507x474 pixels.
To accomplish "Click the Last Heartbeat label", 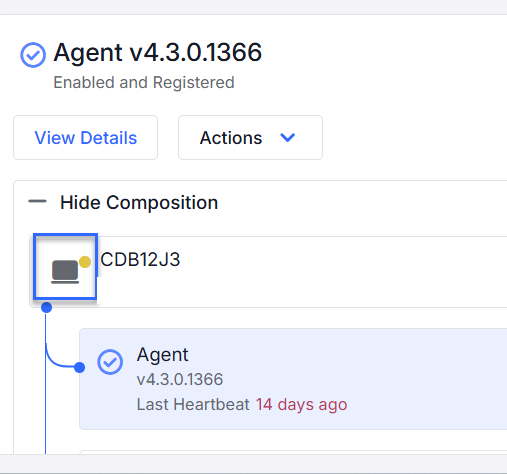I will pyautogui.click(x=193, y=404).
